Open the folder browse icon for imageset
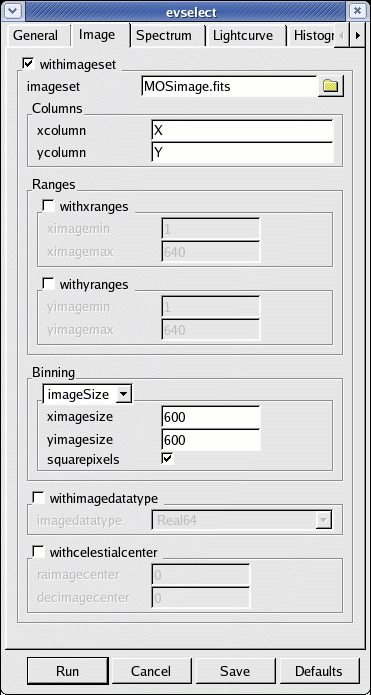 coord(331,86)
